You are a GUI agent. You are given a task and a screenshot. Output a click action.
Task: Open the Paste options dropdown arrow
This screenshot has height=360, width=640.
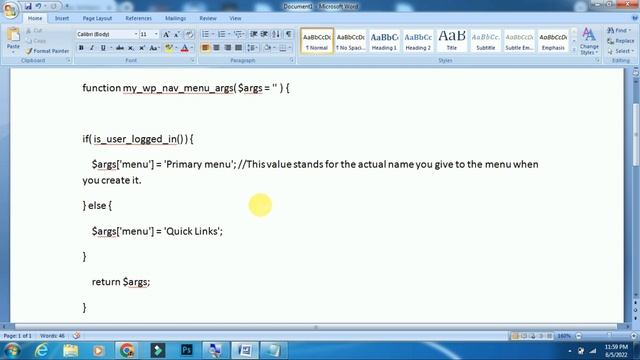(x=13, y=53)
